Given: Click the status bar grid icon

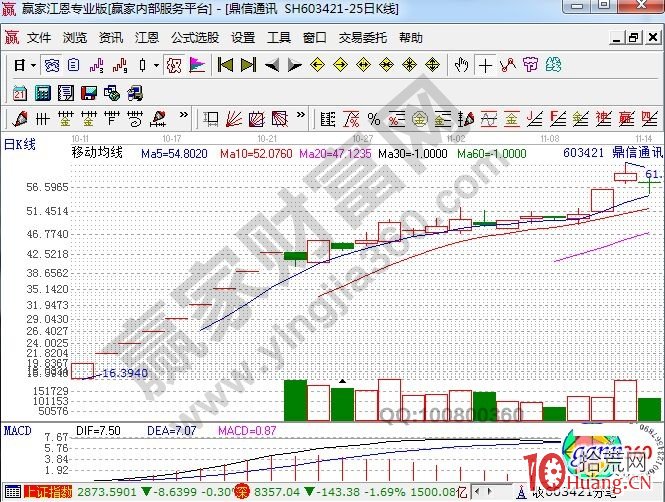Looking at the screenshot, I should click(x=12, y=492).
